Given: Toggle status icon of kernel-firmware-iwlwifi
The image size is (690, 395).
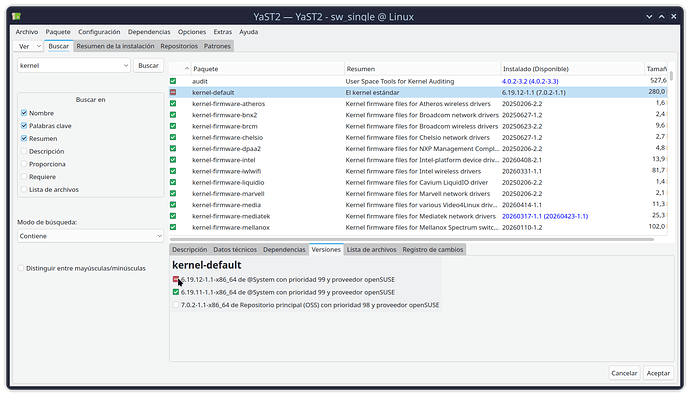Looking at the screenshot, I should [x=173, y=171].
